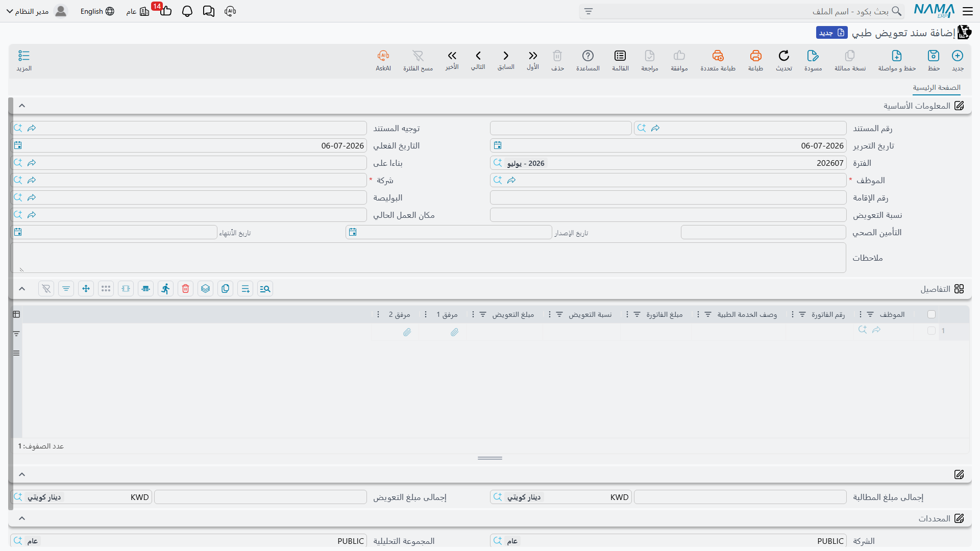Open calendar picker for تاريخ التحرير
The height and width of the screenshot is (551, 980).
[498, 145]
